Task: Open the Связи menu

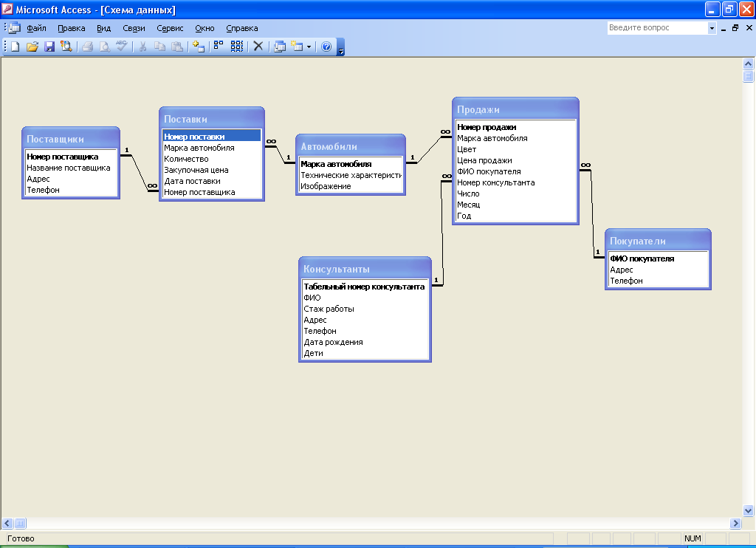Action: [x=134, y=29]
